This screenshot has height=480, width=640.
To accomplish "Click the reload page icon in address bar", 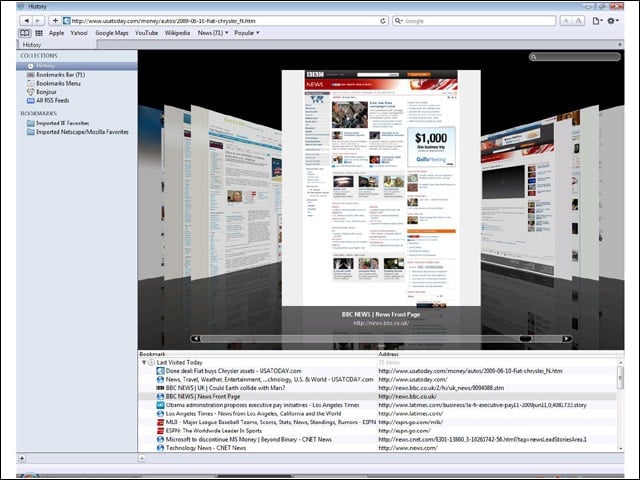I will coord(382,21).
